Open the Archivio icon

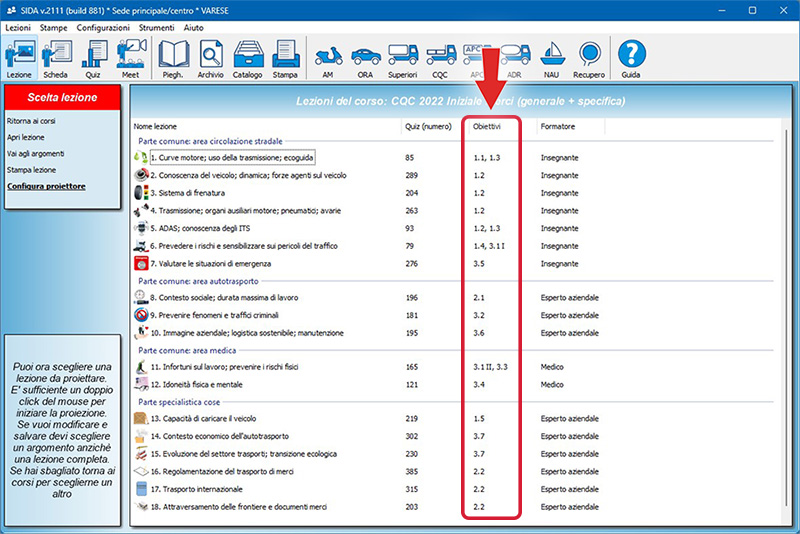point(210,56)
